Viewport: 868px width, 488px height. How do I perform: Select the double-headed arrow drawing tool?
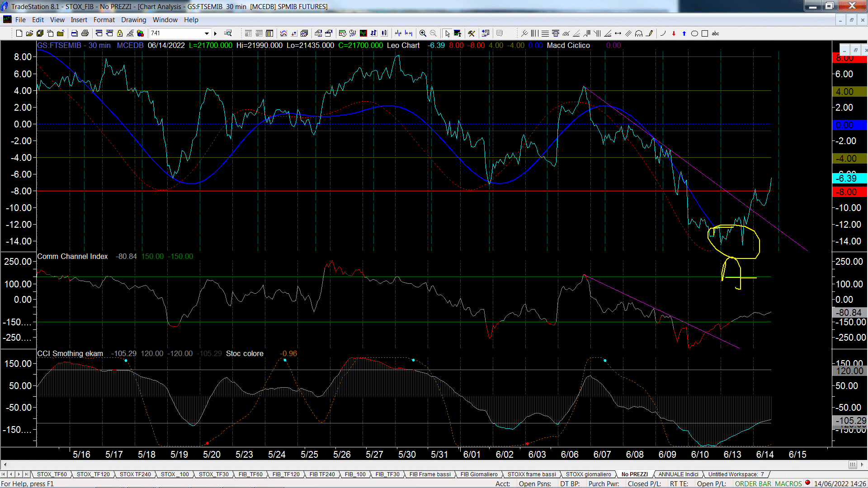pyautogui.click(x=618, y=33)
